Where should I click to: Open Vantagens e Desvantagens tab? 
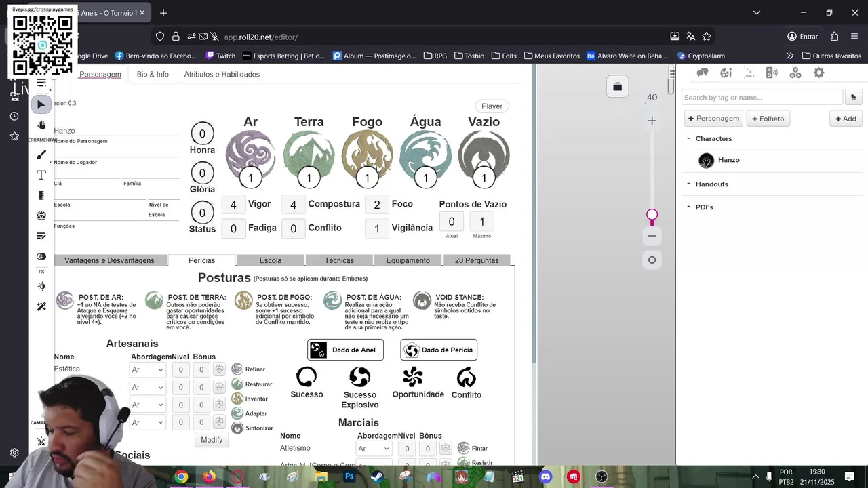coord(109,260)
